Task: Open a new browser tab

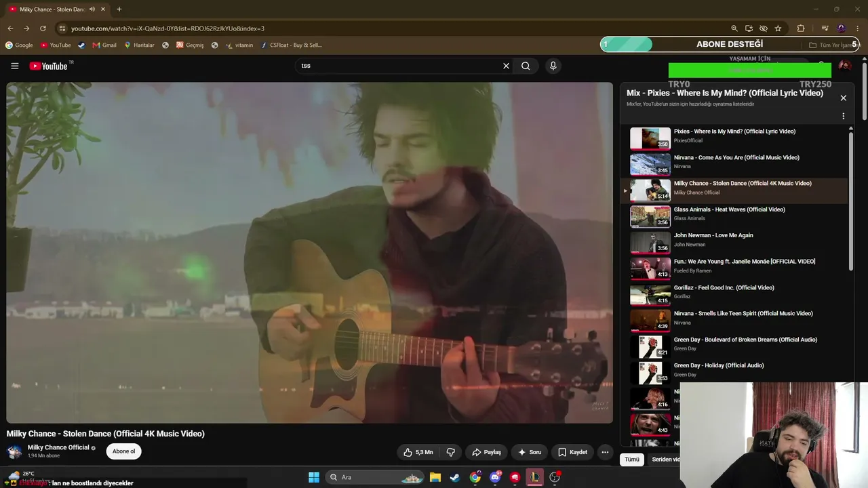Action: [119, 9]
